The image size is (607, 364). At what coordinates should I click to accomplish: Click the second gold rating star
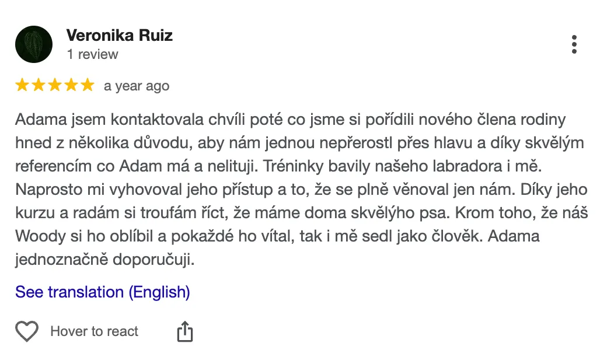[39, 86]
